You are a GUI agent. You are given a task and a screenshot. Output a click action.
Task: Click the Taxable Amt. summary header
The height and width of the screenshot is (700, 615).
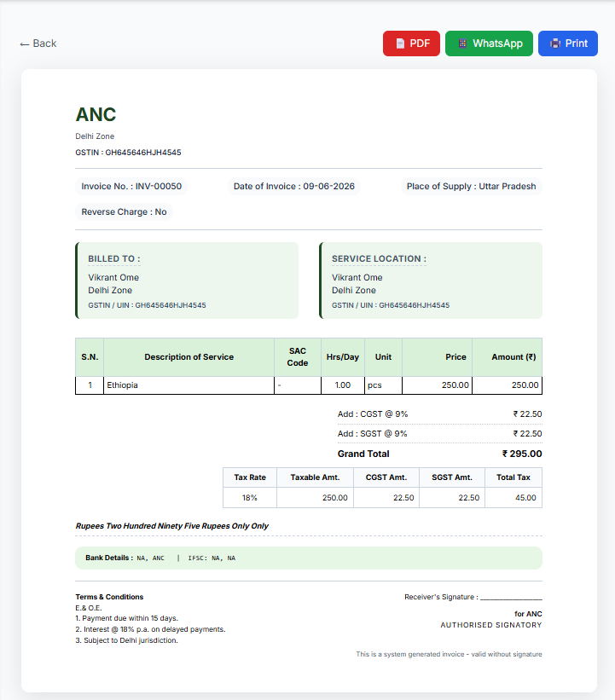coord(316,477)
